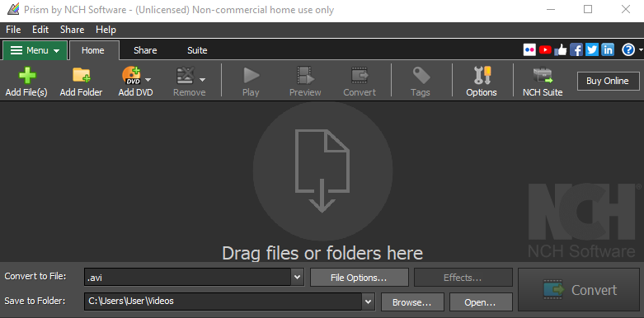
Task: Click the Flickr icon
Action: point(530,50)
